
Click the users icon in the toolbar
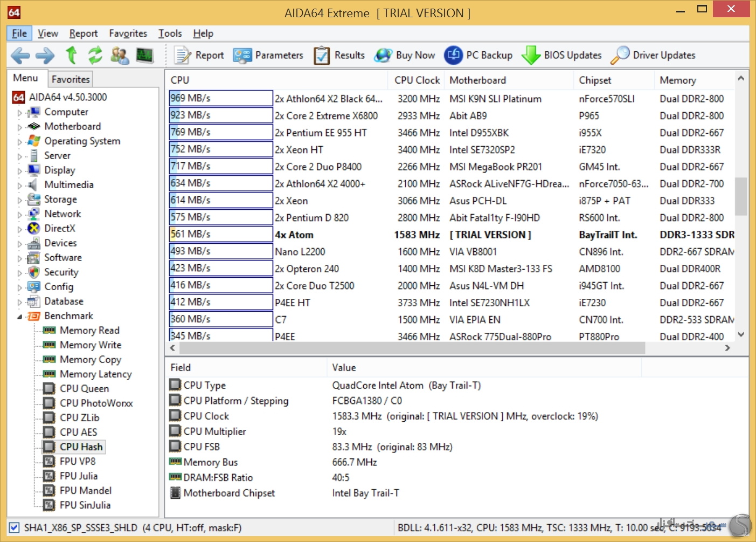click(120, 55)
